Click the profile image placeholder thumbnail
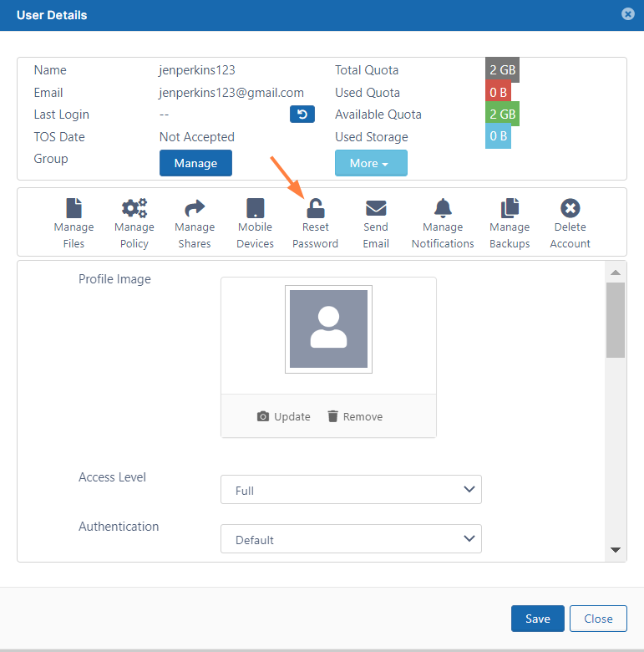 point(328,329)
